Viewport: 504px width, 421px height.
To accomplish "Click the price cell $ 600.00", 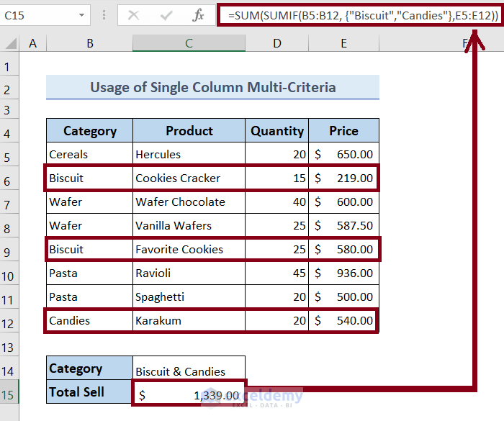I will coord(344,202).
